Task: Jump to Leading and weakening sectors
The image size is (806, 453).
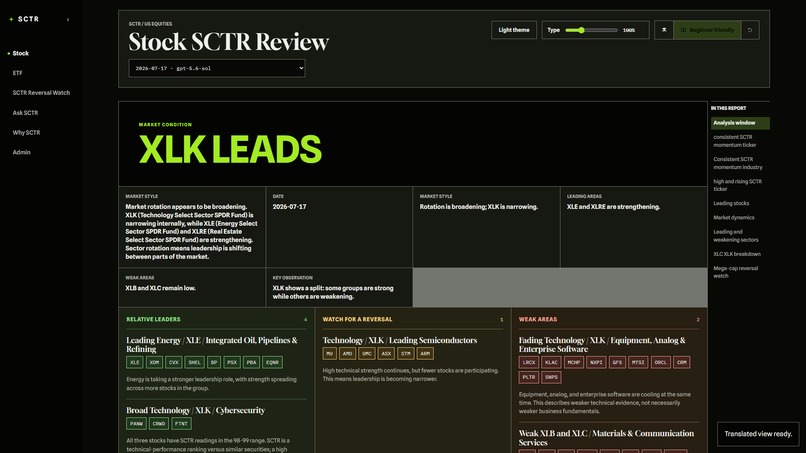Action: [740, 235]
